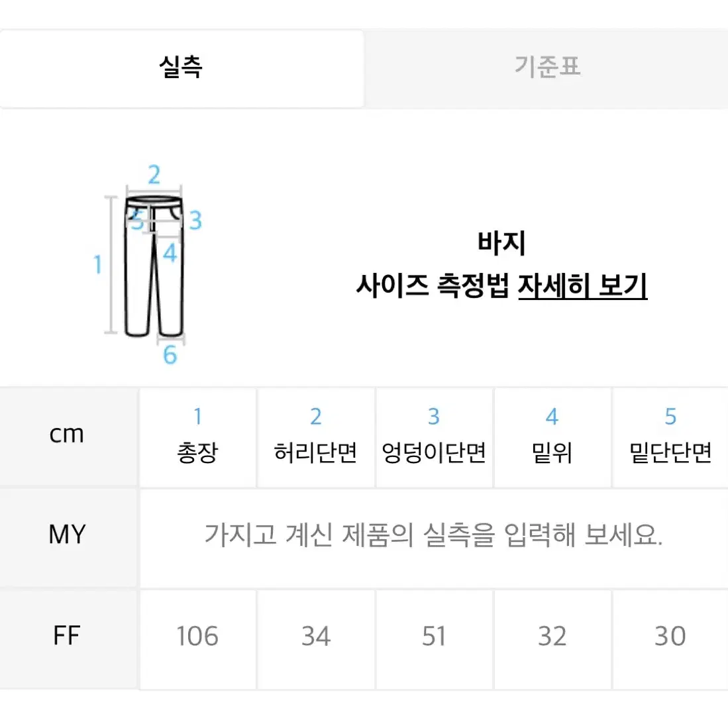Switch to the 실측 tab

click(x=181, y=69)
